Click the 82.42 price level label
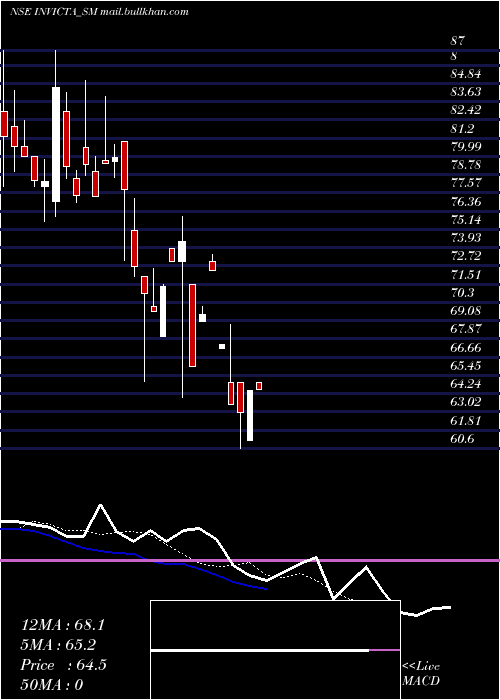 466,110
